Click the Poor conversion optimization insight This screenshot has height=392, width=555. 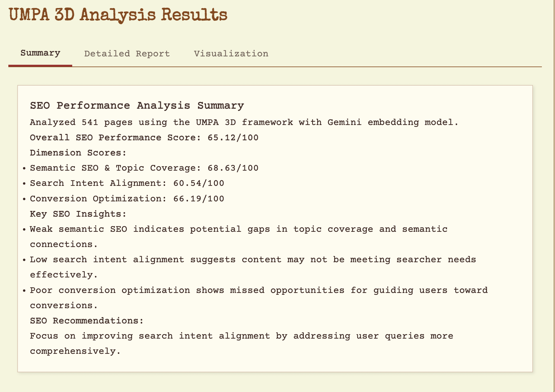pos(259,290)
